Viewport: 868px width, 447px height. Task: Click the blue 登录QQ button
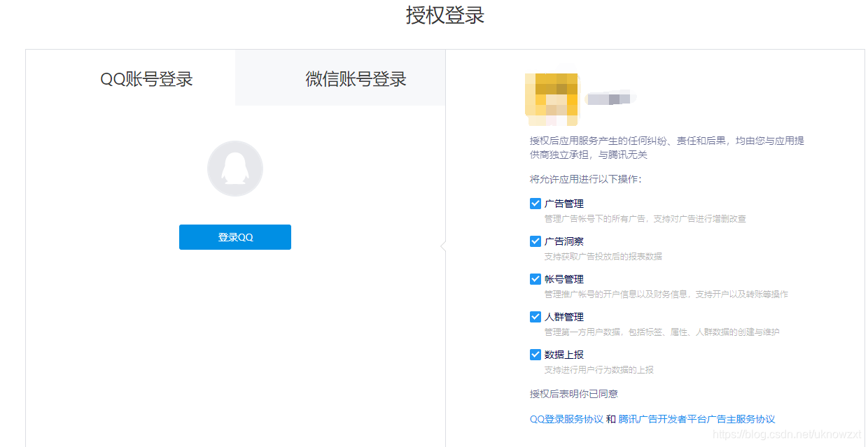pyautogui.click(x=235, y=237)
